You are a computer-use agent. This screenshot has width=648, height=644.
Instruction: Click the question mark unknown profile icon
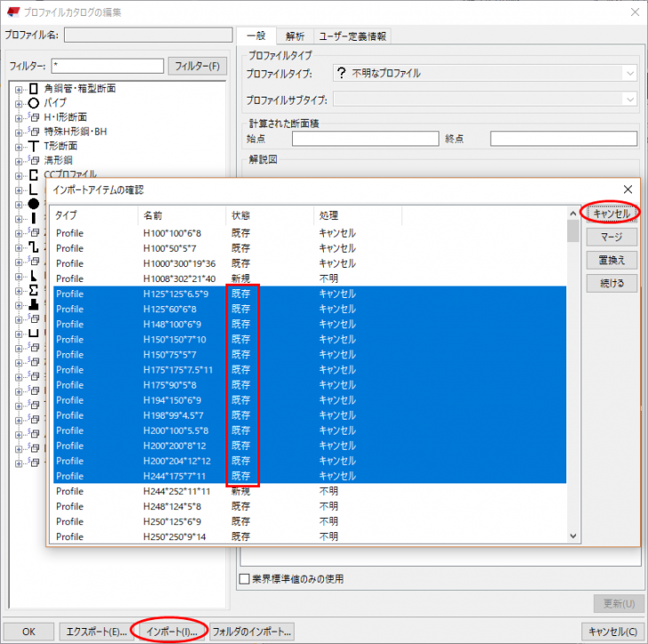tap(341, 73)
